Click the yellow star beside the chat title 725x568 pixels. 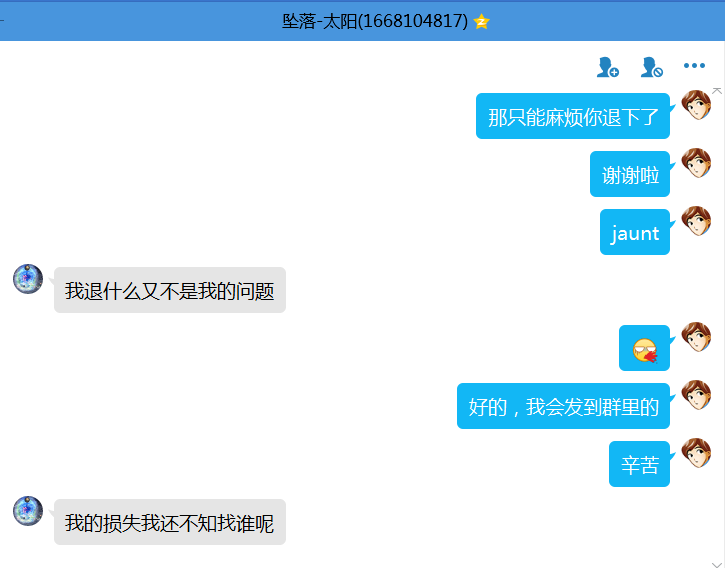coord(481,21)
